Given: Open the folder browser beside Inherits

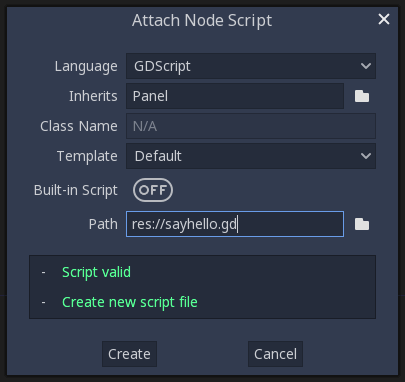Looking at the screenshot, I should tap(362, 96).
